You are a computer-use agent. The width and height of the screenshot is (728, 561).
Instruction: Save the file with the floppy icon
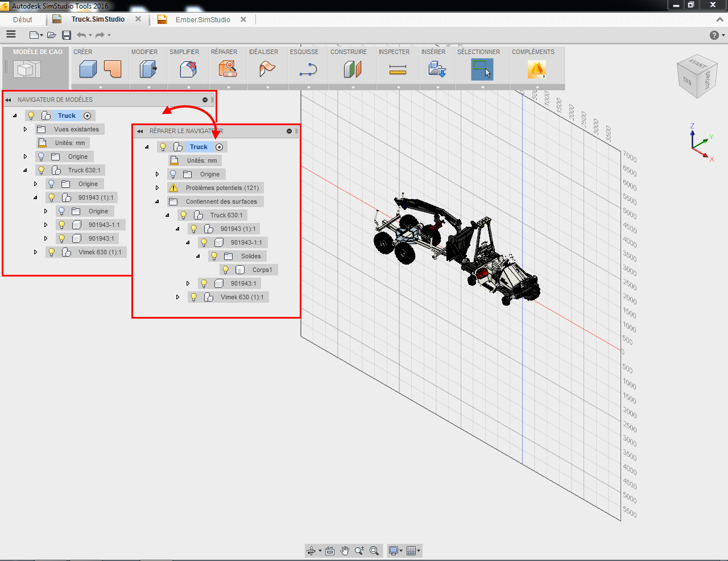coord(67,35)
